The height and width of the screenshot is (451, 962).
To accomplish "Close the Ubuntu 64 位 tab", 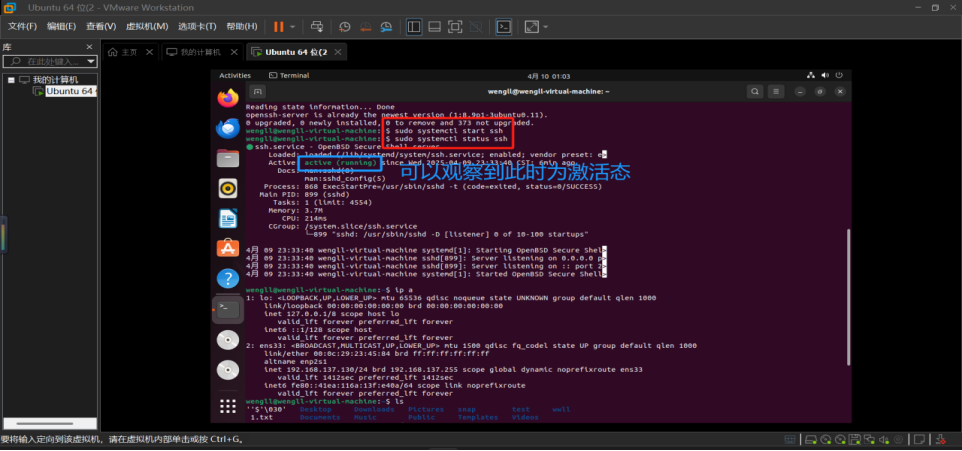I will (338, 52).
